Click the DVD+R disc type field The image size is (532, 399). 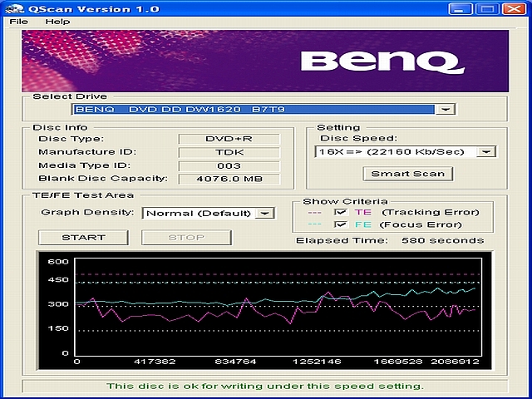(x=229, y=139)
